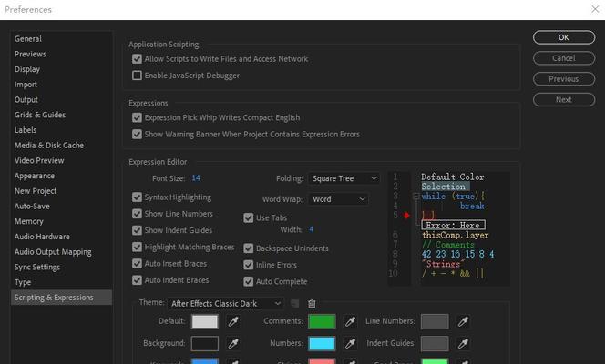Click the Comments color eyedropper
Image resolution: width=605 pixels, height=364 pixels.
coord(350,321)
